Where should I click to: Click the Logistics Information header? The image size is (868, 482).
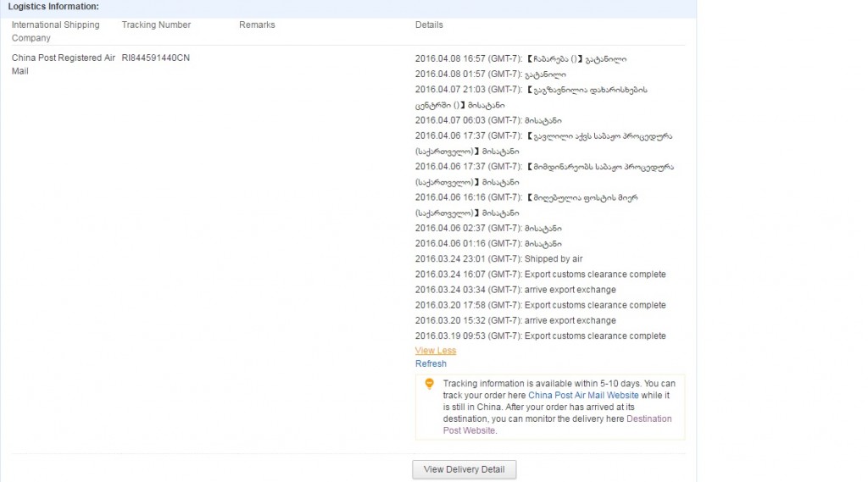pos(53,7)
